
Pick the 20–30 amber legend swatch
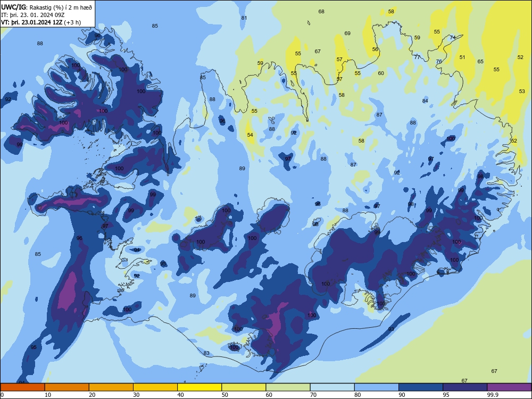[x=111, y=387]
